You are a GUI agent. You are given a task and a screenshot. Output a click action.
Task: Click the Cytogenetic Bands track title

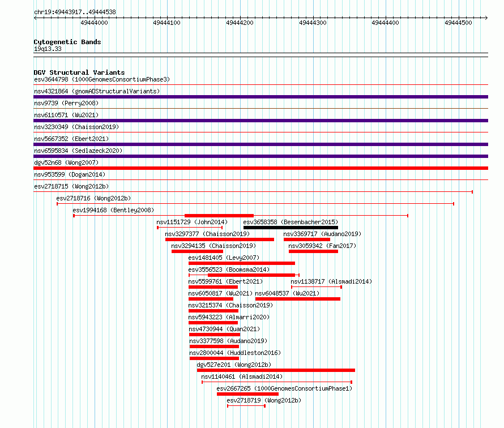pyautogui.click(x=67, y=42)
